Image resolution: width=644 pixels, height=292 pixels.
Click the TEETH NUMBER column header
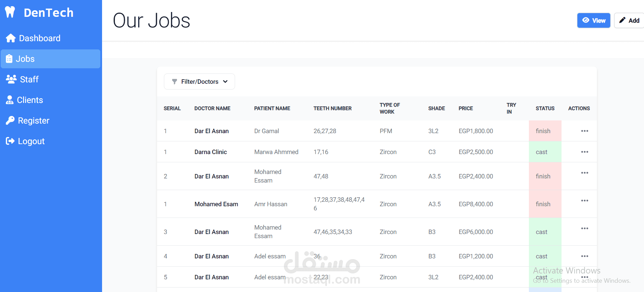[x=333, y=108]
